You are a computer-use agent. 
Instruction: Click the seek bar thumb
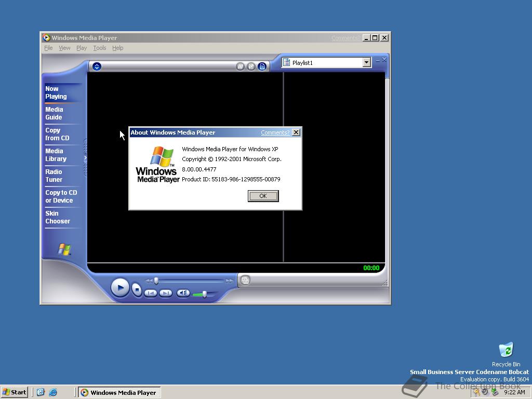156,281
